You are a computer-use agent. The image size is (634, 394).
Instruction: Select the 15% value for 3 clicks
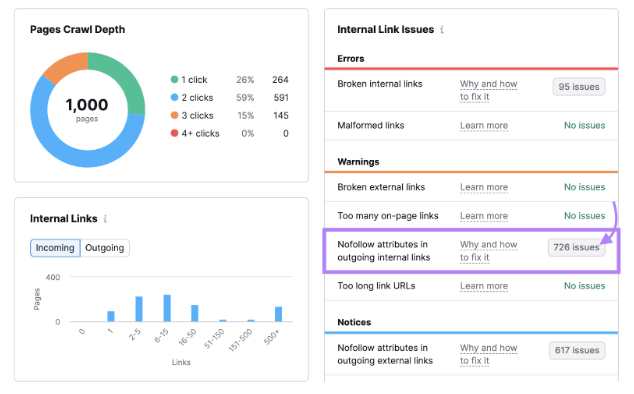[x=245, y=115]
